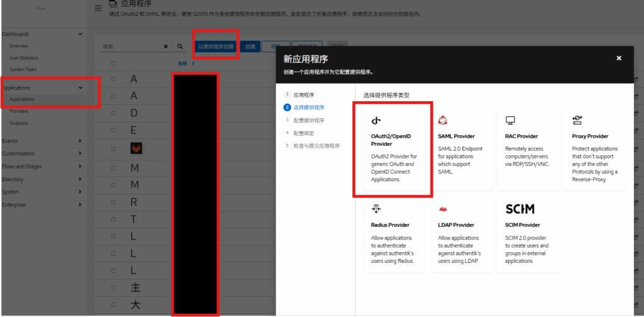Click into the 搜索 search input field
Viewport: 644px width, 317px height.
coord(131,47)
